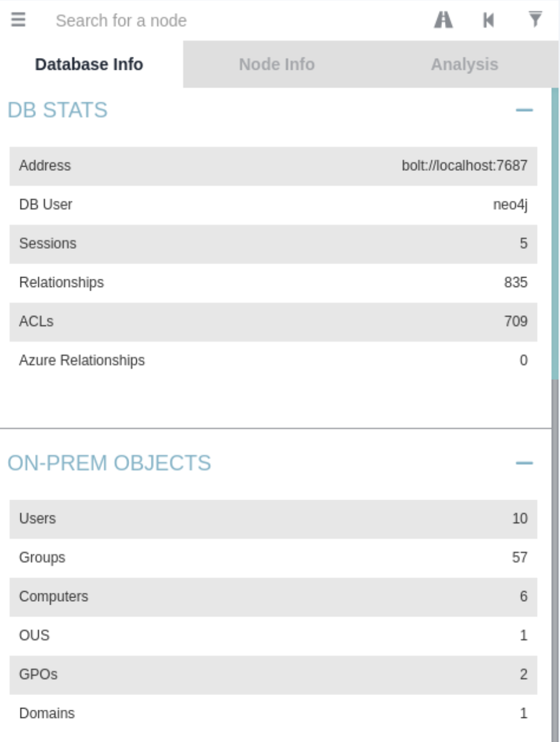This screenshot has width=560, height=742.
Task: Switch to the Node Info tab
Action: (x=276, y=64)
